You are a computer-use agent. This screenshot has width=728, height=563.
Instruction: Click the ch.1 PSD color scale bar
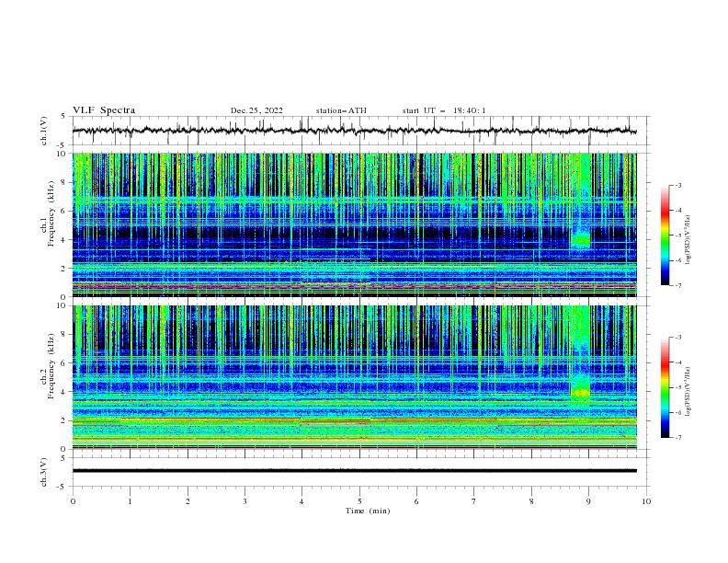coord(665,235)
